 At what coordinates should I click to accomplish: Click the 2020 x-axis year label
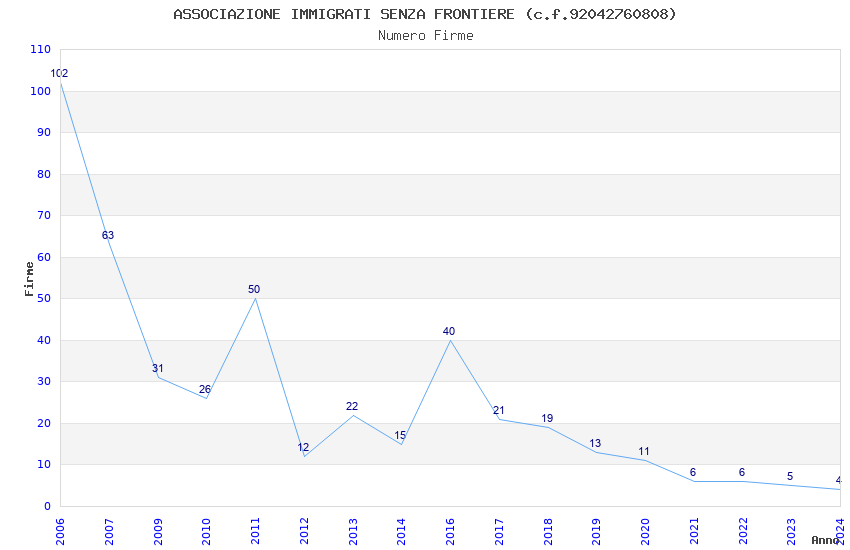pyautogui.click(x=645, y=531)
